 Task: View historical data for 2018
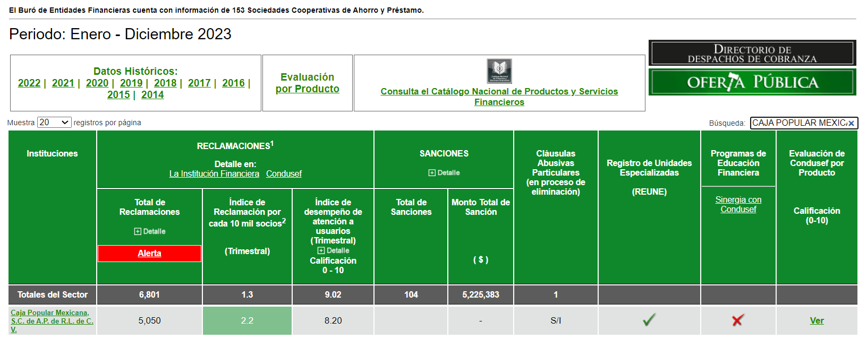165,83
